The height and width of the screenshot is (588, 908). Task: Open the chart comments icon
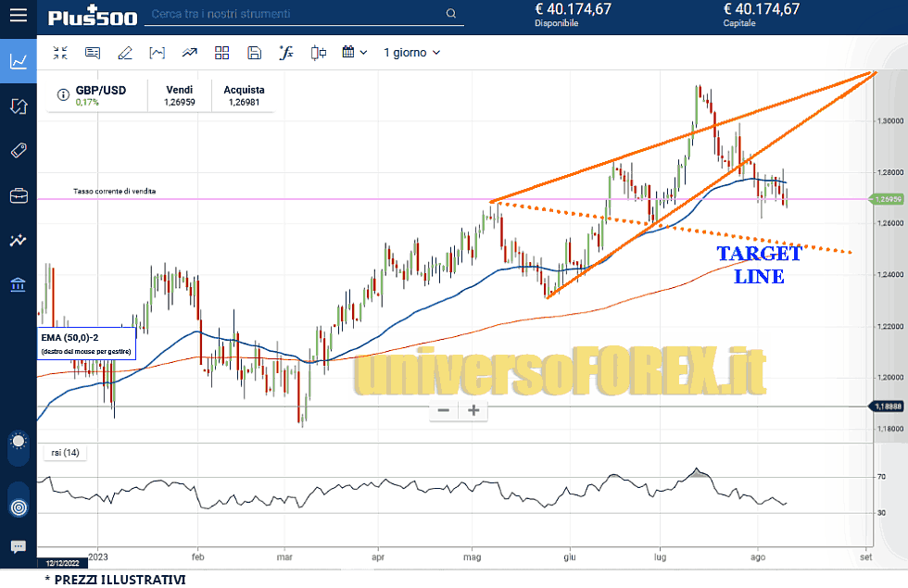pyautogui.click(x=93, y=53)
